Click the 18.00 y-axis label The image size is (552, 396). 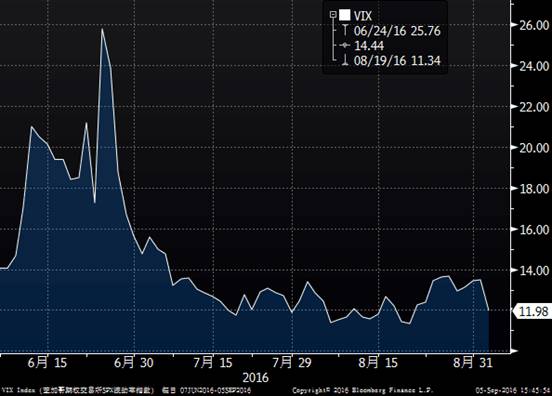coord(534,189)
